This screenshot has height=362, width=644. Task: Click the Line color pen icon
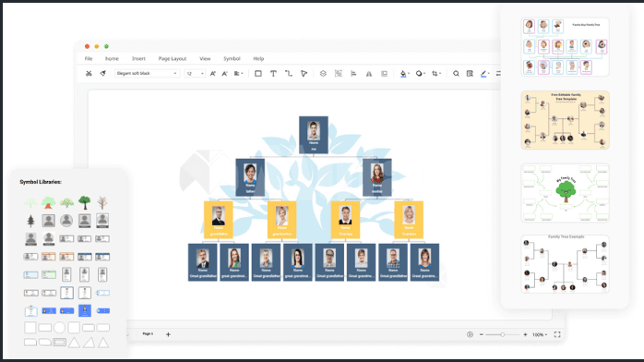click(483, 74)
